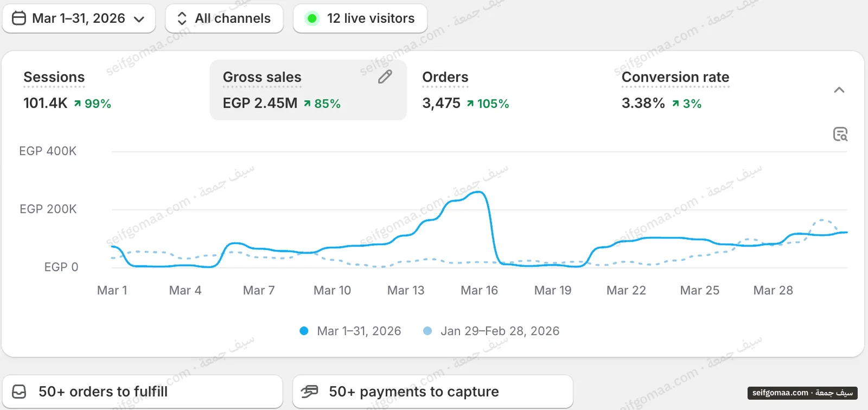
Task: Click the Mar 22 axis label
Action: pyautogui.click(x=626, y=291)
